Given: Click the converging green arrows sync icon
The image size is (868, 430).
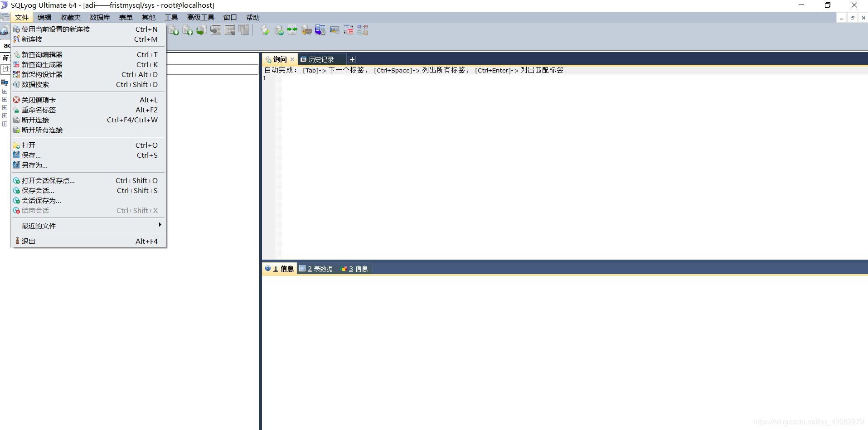Looking at the screenshot, I should tap(292, 30).
